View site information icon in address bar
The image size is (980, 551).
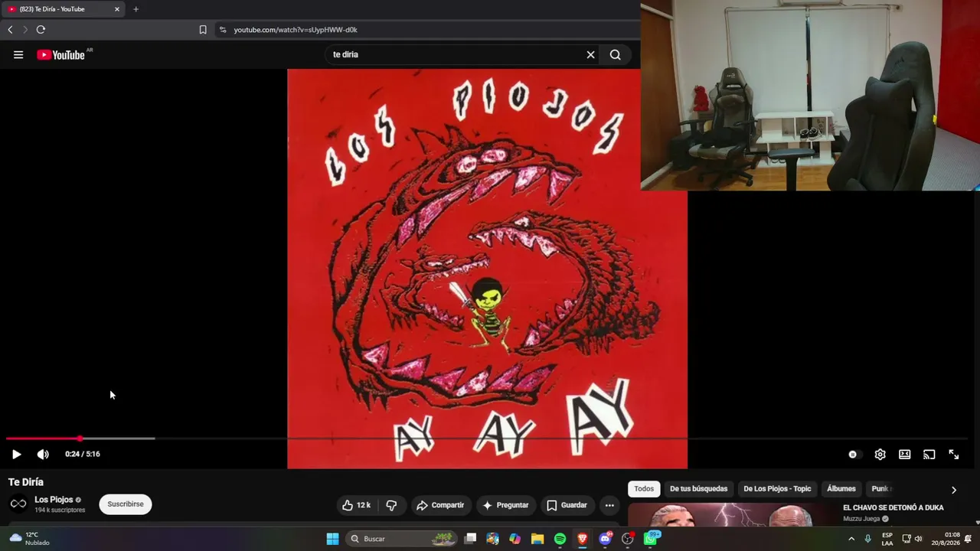[223, 30]
